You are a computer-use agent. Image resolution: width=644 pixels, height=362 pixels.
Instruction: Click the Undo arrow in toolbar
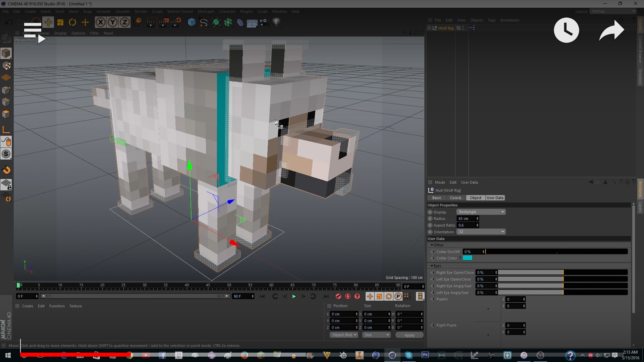9,22
